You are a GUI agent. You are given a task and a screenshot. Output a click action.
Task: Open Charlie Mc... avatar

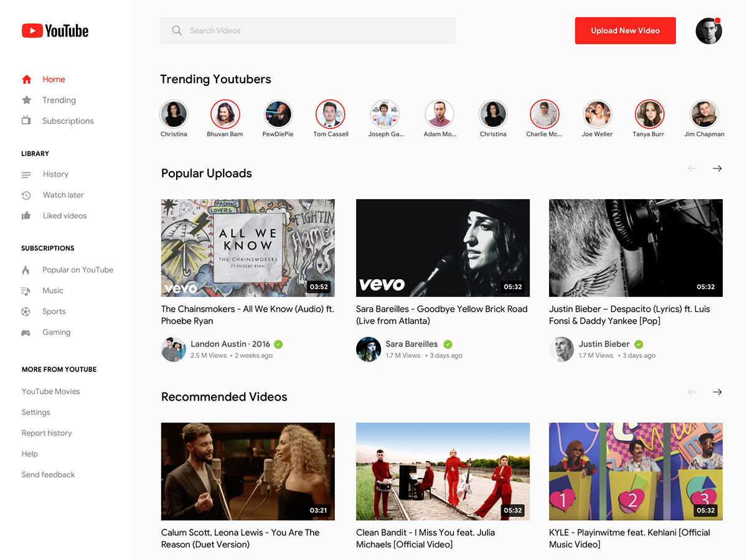pos(545,114)
